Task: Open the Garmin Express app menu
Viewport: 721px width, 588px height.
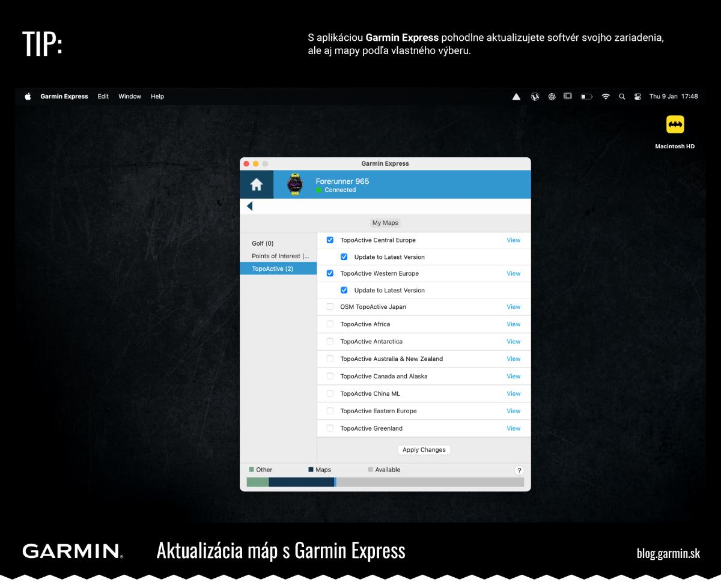Action: (64, 96)
